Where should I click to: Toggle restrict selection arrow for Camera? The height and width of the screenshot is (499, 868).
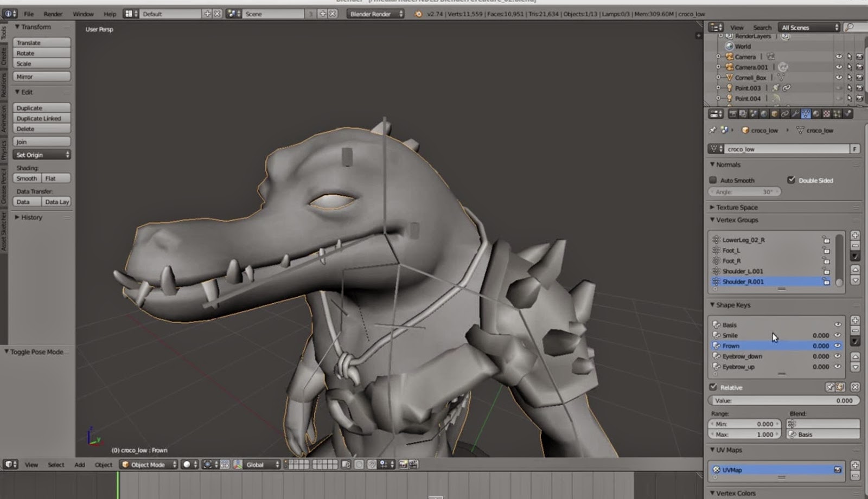(850, 56)
